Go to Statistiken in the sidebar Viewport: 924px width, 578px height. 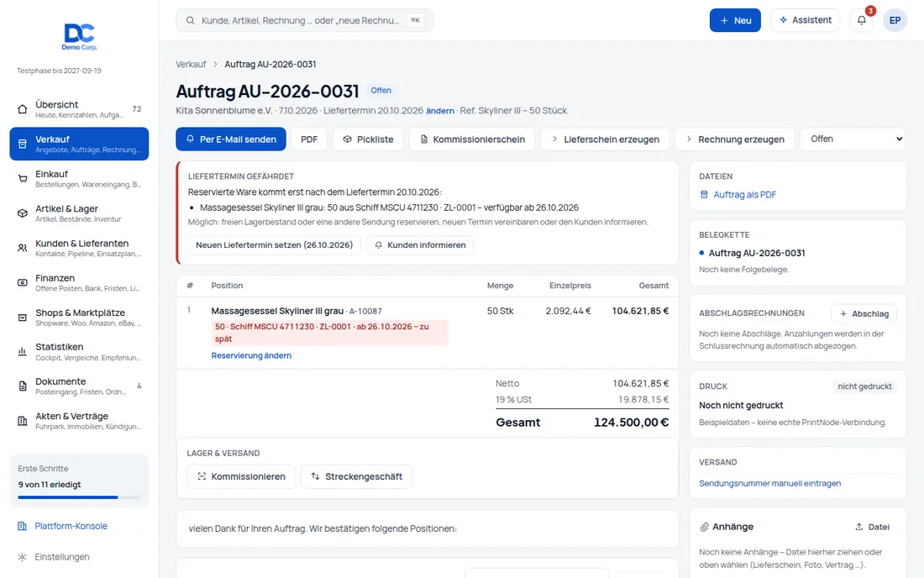click(79, 352)
